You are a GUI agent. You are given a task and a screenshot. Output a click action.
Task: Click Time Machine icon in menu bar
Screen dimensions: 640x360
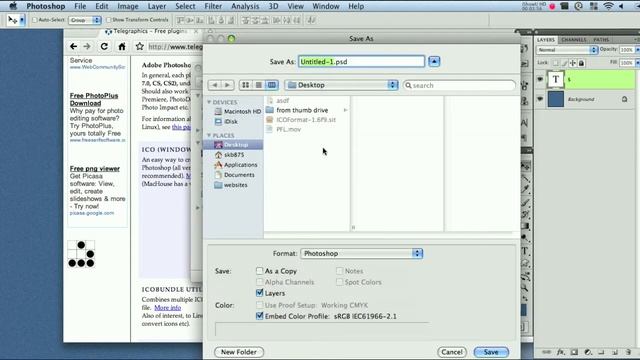578,6
